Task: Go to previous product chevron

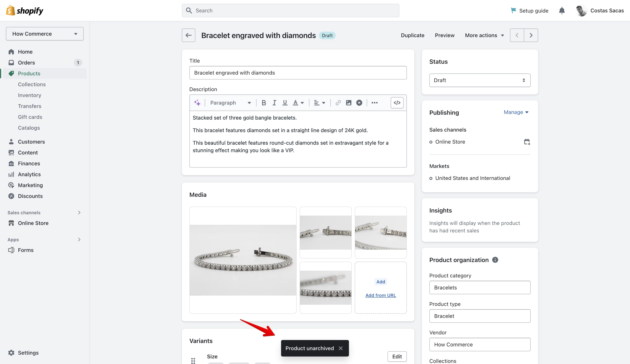Action: tap(517, 35)
